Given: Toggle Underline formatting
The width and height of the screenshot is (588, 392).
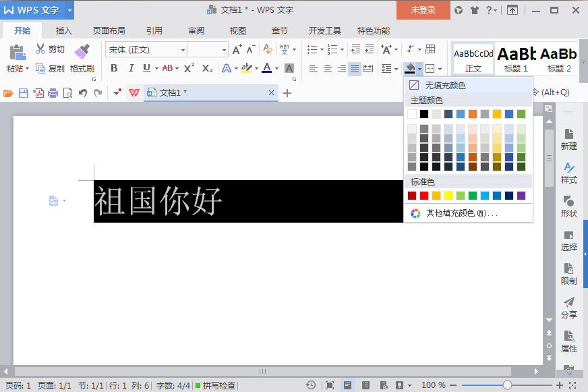Looking at the screenshot, I should coord(146,68).
